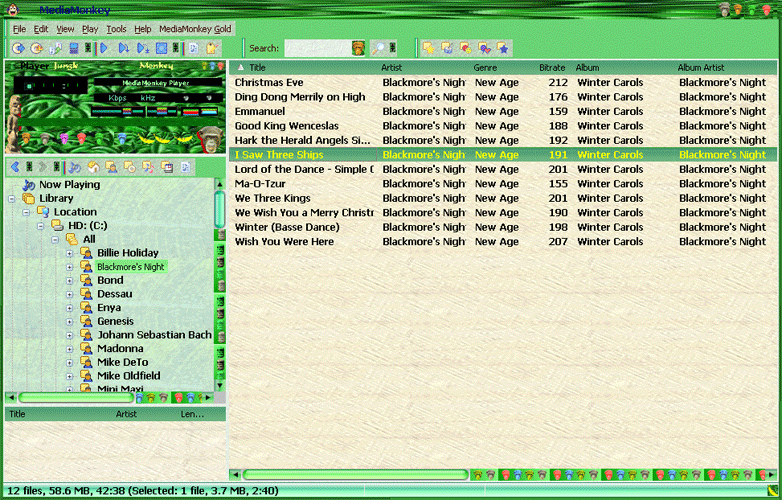Screen dimensions: 782x500
Task: Collapse the Location tree node
Action: pos(26,212)
